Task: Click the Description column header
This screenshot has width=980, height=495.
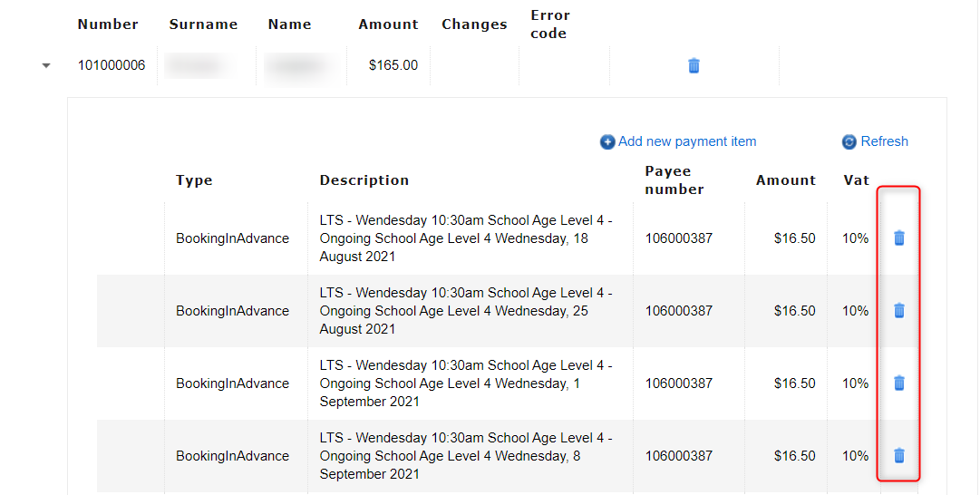Action: (x=364, y=180)
